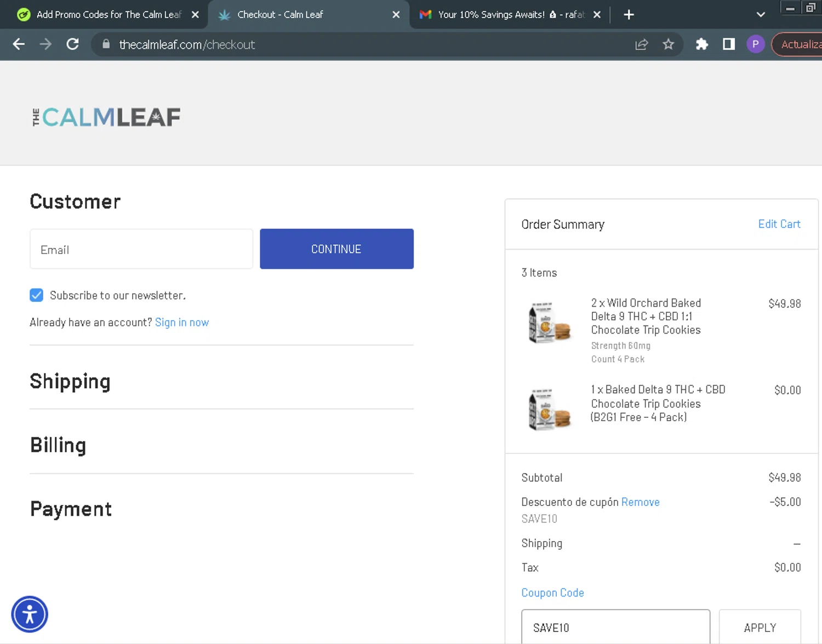Click the Edit Cart link
Screen dimensions: 822x644
pos(779,224)
